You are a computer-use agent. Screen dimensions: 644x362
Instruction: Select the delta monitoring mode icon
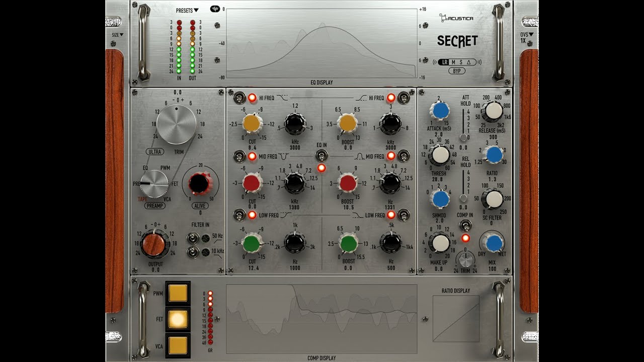[468, 62]
